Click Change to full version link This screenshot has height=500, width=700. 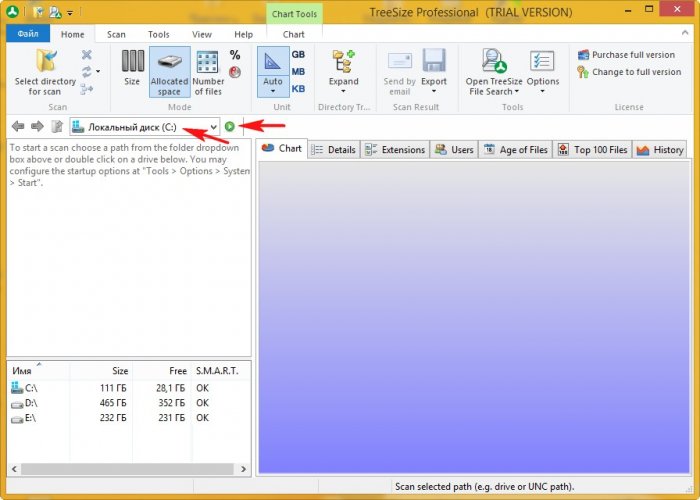(x=635, y=72)
